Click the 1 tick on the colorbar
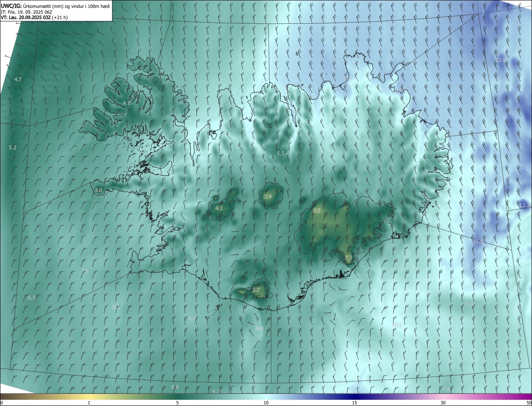532x406 pixels. click(x=89, y=403)
